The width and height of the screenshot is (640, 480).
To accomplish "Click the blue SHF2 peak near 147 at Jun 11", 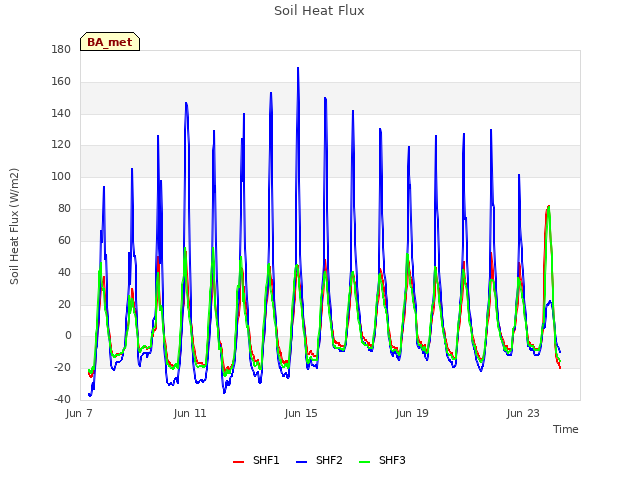I will (x=186, y=103).
